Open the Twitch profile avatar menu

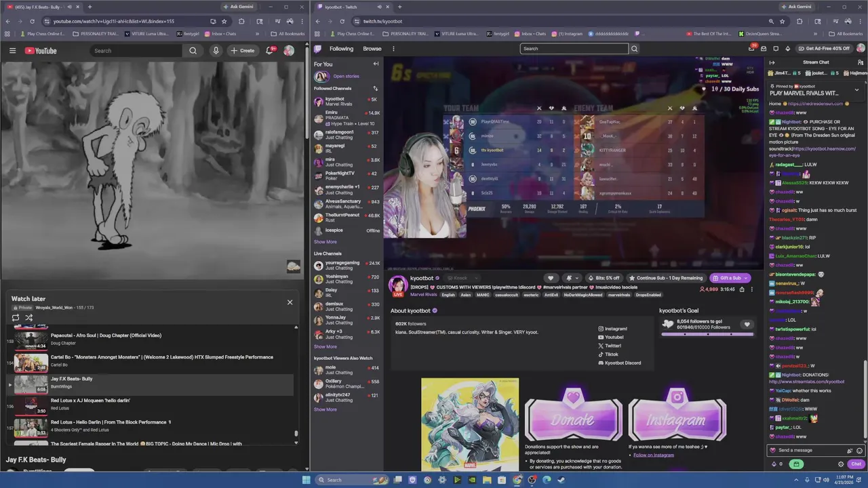click(861, 49)
